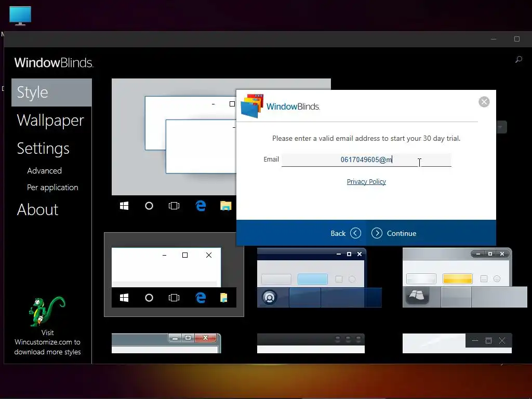Image resolution: width=532 pixels, height=399 pixels.
Task: Click Task View icon in large preview
Action: [x=174, y=206]
